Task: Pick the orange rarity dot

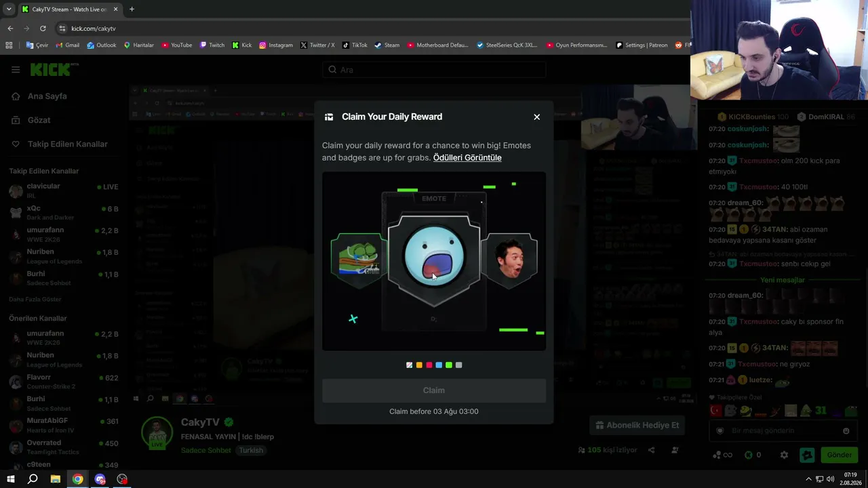Action: click(x=419, y=365)
